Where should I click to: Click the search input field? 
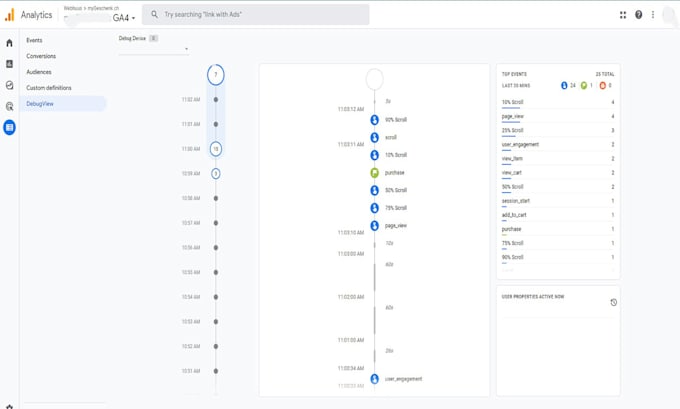[256, 14]
